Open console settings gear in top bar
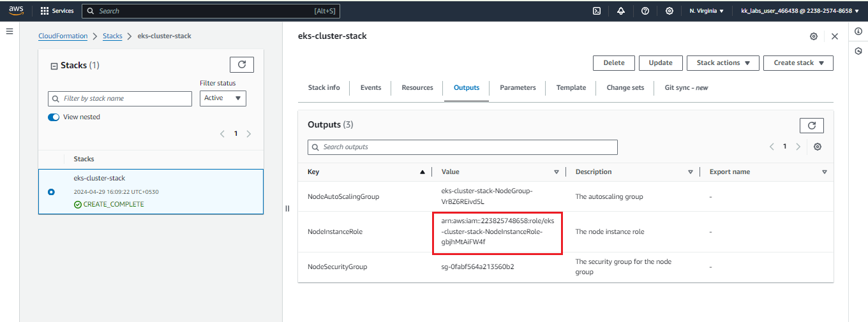Screen dimensions: 868x322 [670, 11]
